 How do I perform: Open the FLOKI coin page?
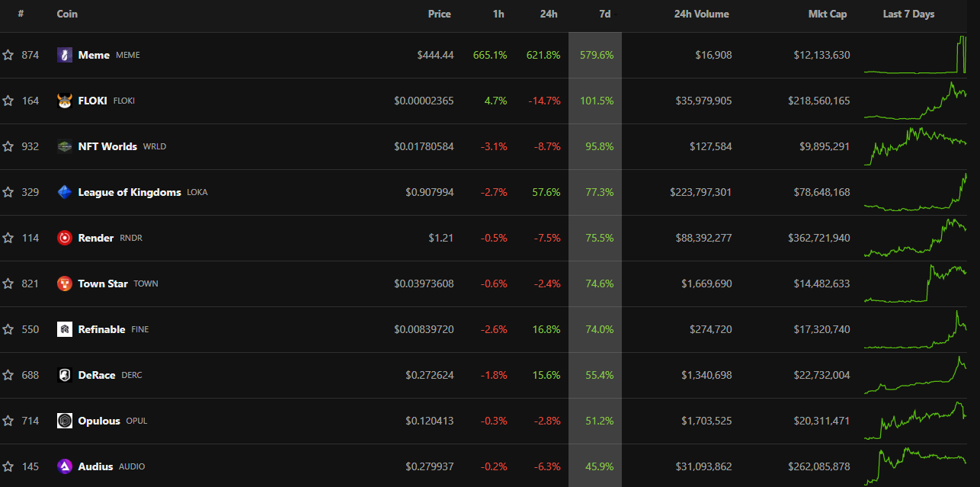click(93, 101)
